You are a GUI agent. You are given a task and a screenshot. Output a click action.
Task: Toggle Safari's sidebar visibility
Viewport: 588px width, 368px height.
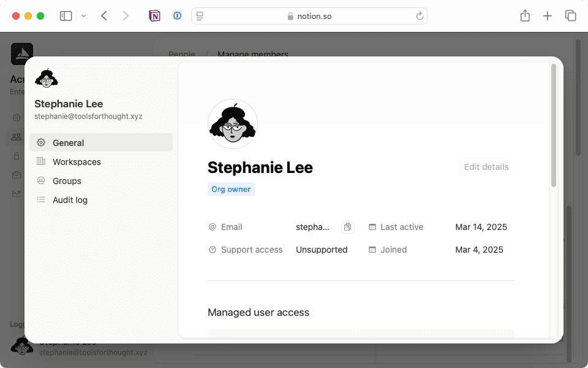(66, 16)
